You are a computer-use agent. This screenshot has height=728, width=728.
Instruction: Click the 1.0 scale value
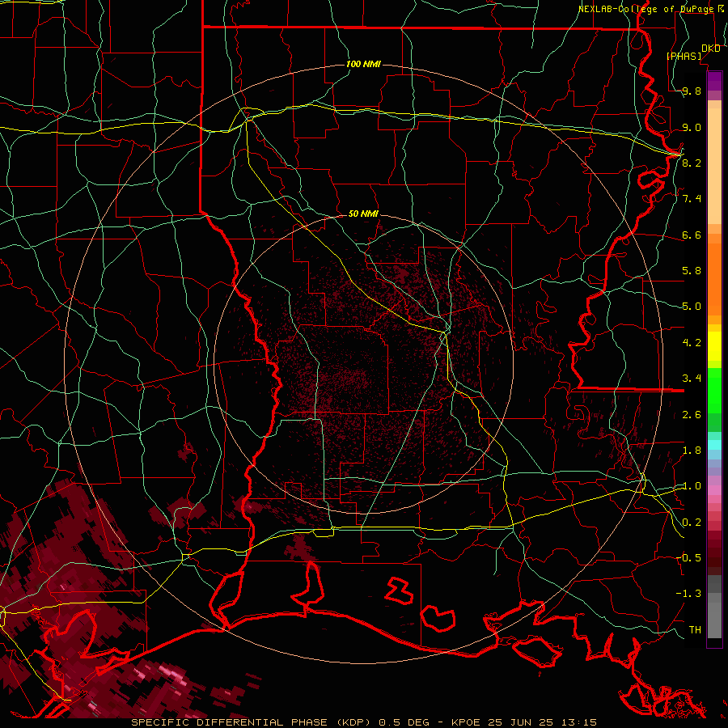(x=692, y=486)
